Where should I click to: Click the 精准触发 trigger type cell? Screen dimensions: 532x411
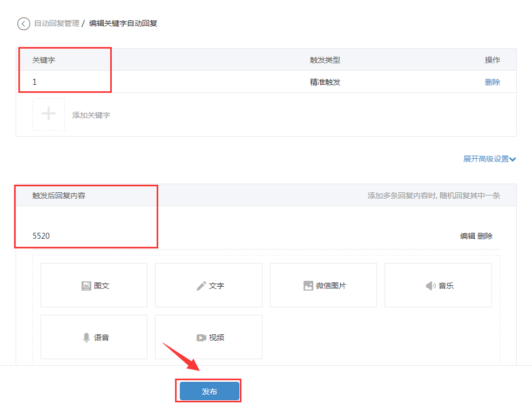(x=325, y=82)
